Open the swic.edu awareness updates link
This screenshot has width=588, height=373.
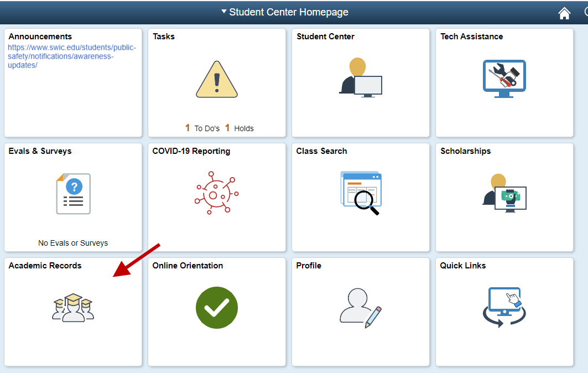tap(72, 56)
